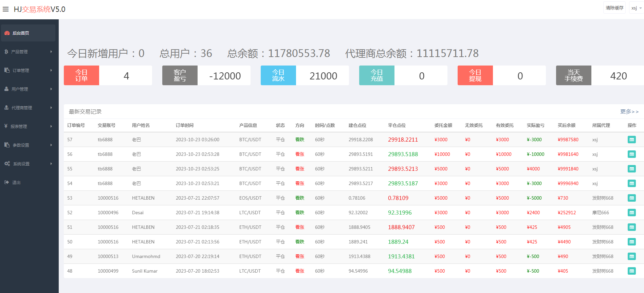Image resolution: width=644 pixels, height=293 pixels.
Task: Expand the 代理商管理 submenu arrow
Action: pyautogui.click(x=51, y=108)
